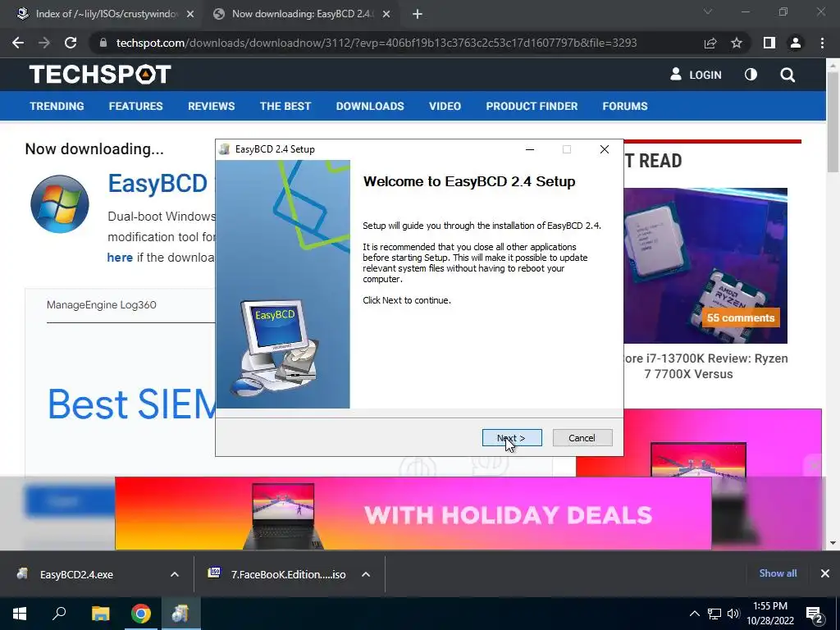The height and width of the screenshot is (630, 840).
Task: Open THE BEST nav item
Action: click(x=285, y=106)
